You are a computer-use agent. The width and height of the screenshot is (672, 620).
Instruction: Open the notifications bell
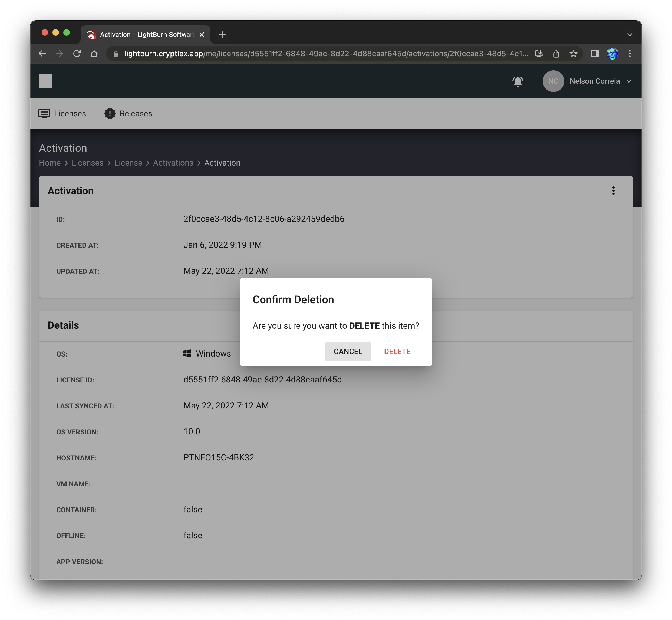[x=518, y=81]
